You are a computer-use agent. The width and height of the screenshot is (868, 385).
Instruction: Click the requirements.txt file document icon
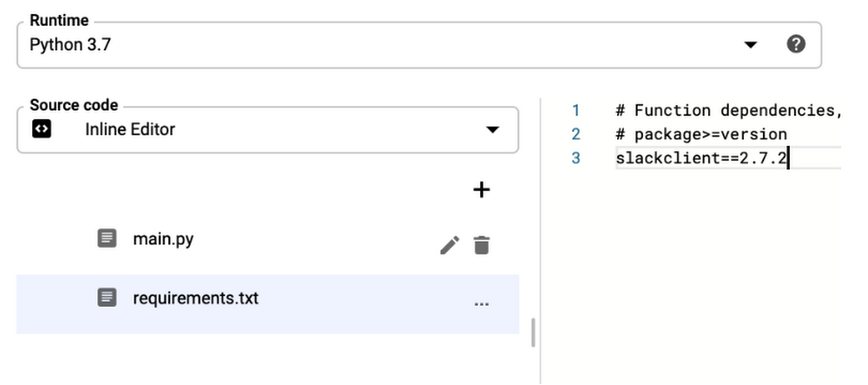[107, 297]
